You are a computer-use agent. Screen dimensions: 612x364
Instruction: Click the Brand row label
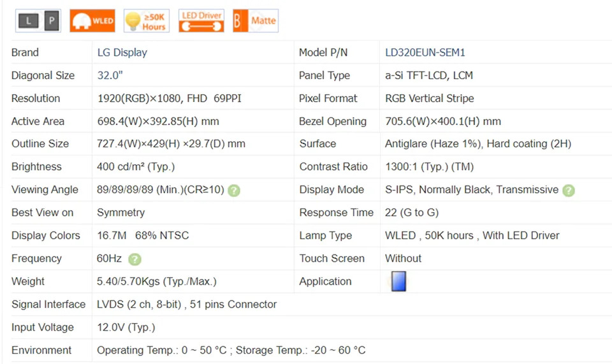click(25, 52)
